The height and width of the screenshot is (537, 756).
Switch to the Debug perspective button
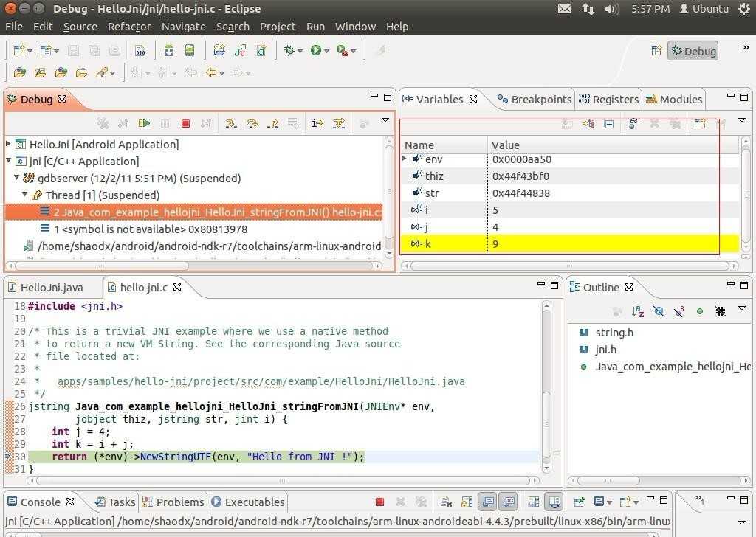693,51
